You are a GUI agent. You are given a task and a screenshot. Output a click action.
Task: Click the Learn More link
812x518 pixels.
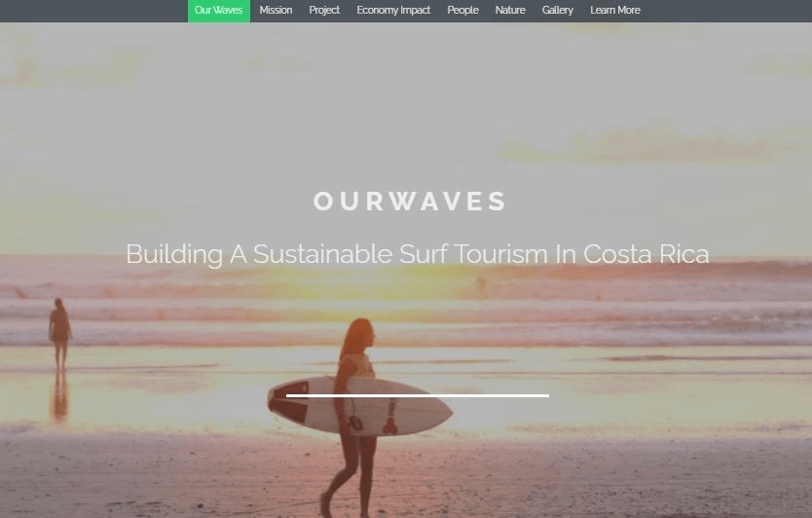615,11
